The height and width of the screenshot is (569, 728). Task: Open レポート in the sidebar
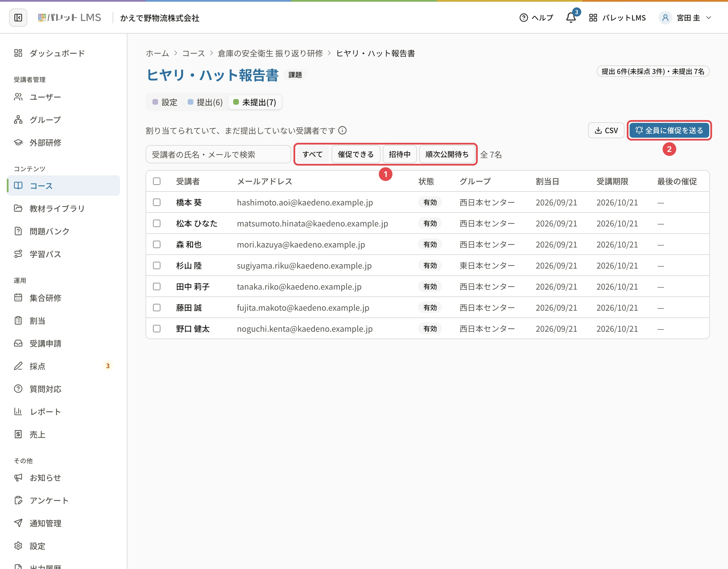(63, 412)
